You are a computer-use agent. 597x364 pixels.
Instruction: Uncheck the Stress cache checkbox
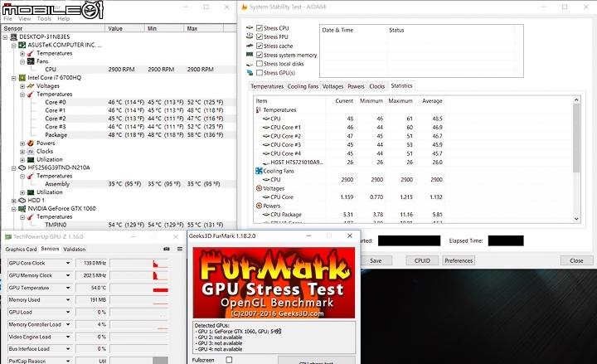(x=260, y=46)
